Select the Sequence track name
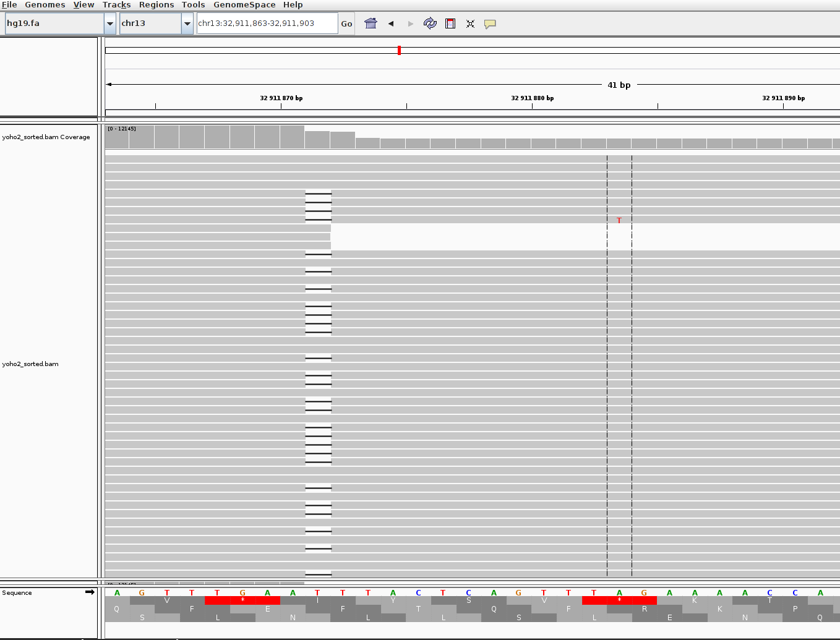The width and height of the screenshot is (840, 640). pos(17,593)
